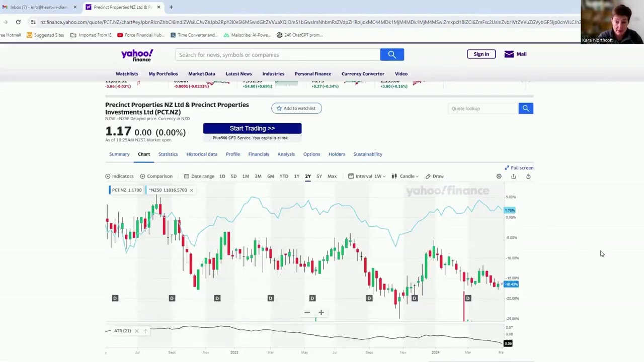Viewport: 644px width, 362px height.
Task: Select the 5D range
Action: (233, 176)
